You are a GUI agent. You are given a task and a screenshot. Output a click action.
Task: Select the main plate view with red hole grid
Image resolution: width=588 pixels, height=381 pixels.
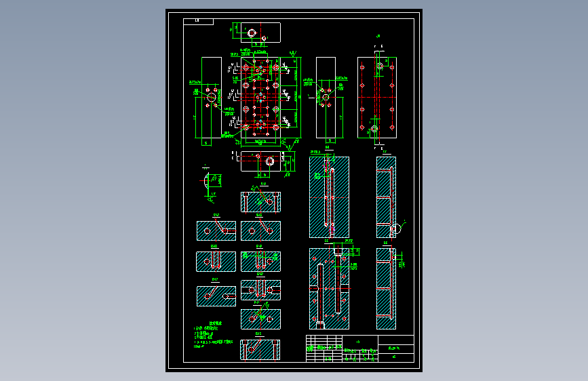(260, 98)
